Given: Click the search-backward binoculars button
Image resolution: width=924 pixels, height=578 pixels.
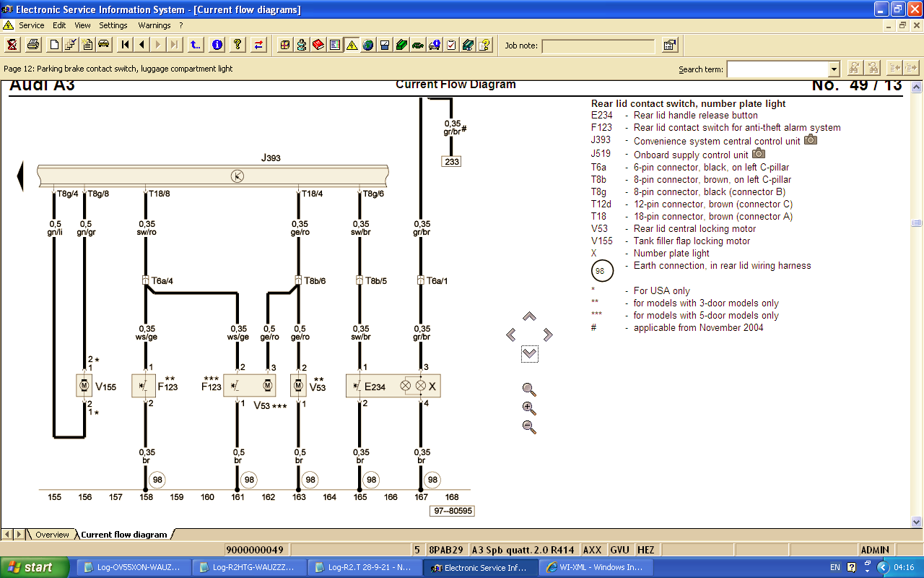Looking at the screenshot, I should click(873, 68).
